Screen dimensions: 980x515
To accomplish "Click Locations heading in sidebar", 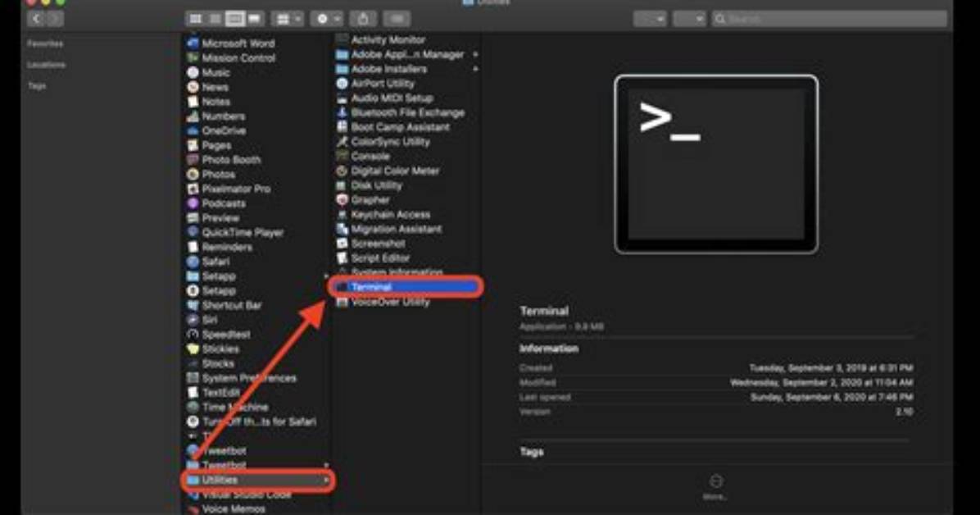I will click(x=46, y=65).
